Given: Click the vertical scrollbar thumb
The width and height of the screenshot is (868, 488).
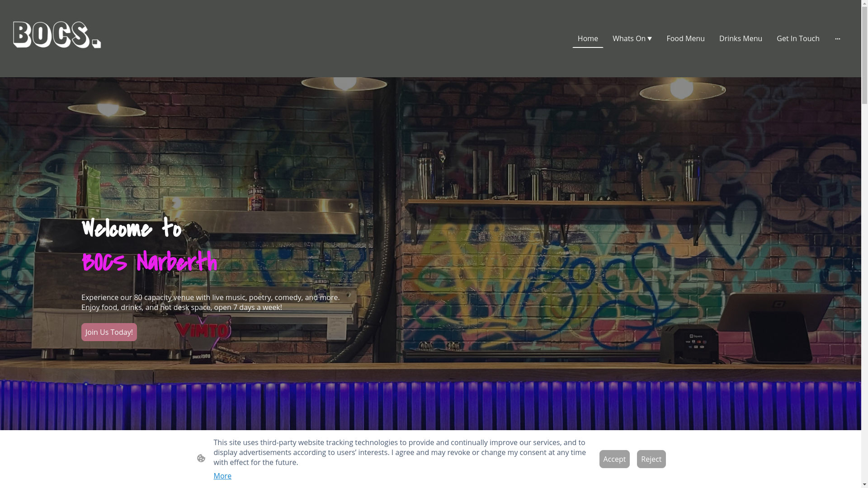Looking at the screenshot, I should pos(864,54).
